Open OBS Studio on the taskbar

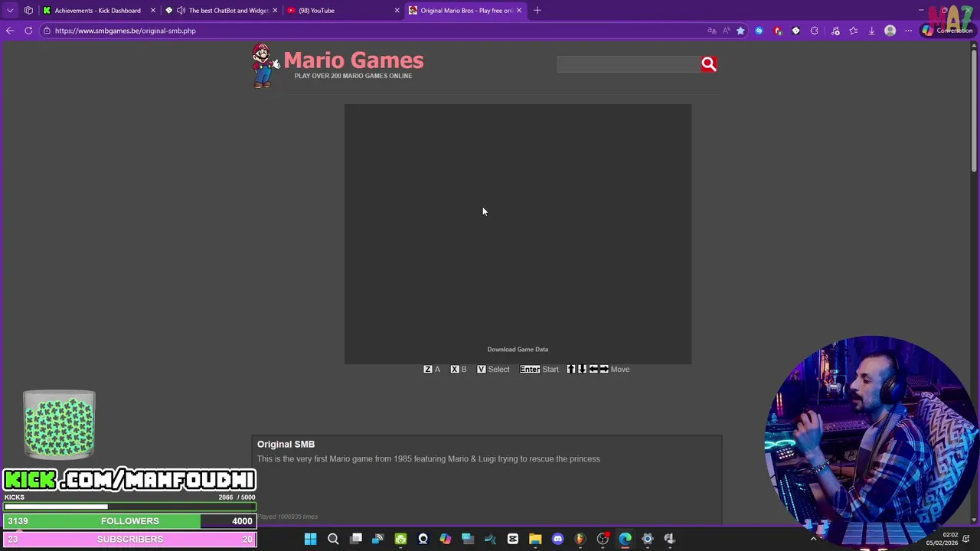[x=603, y=540]
